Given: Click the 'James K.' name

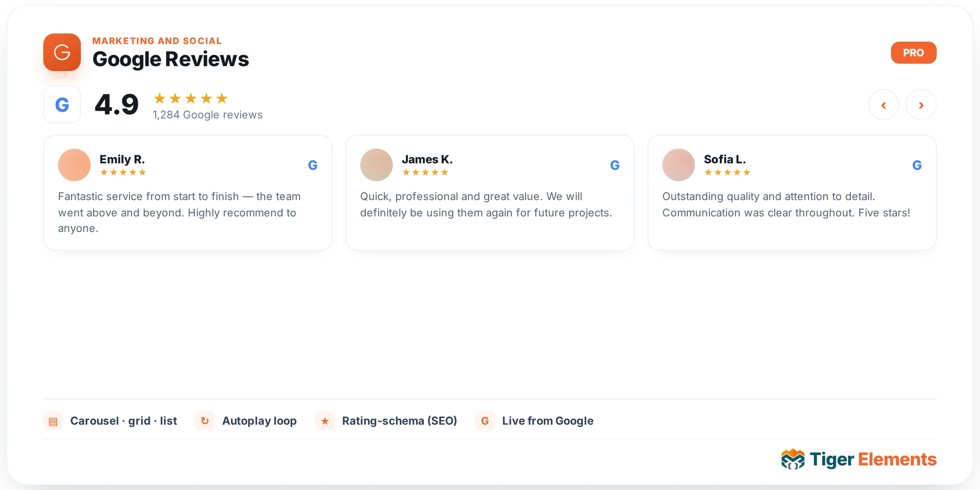Looking at the screenshot, I should tap(427, 159).
